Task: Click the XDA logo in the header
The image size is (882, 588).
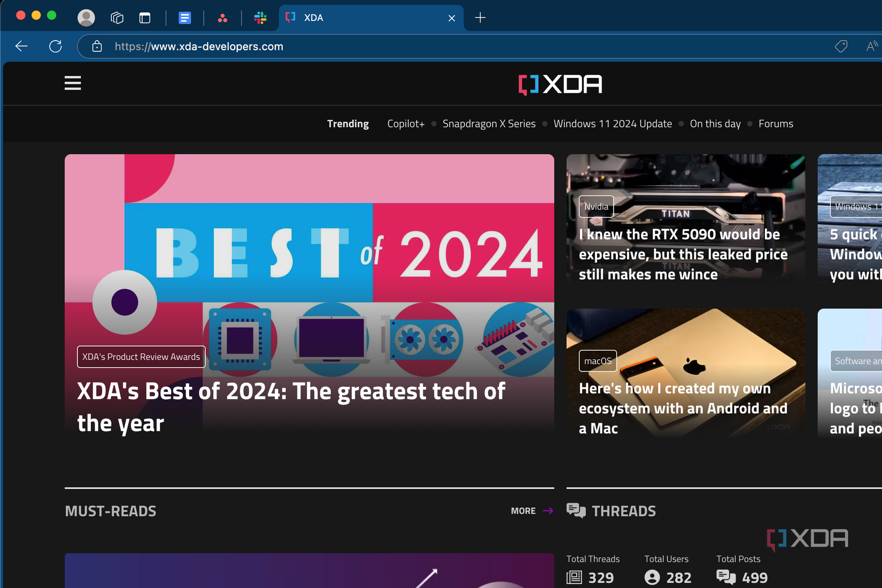Action: (x=559, y=84)
